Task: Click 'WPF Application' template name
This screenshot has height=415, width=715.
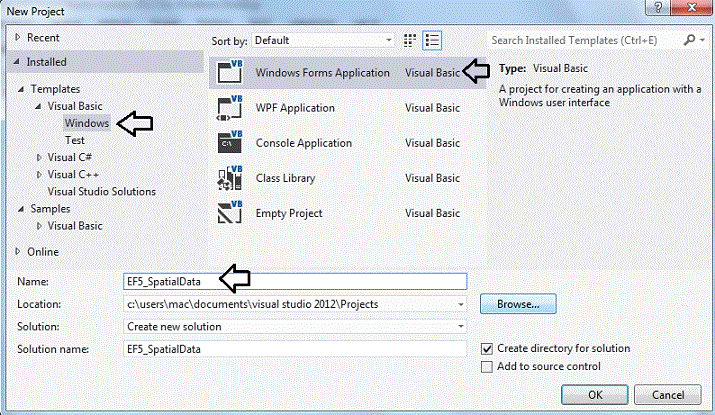Action: coord(295,108)
